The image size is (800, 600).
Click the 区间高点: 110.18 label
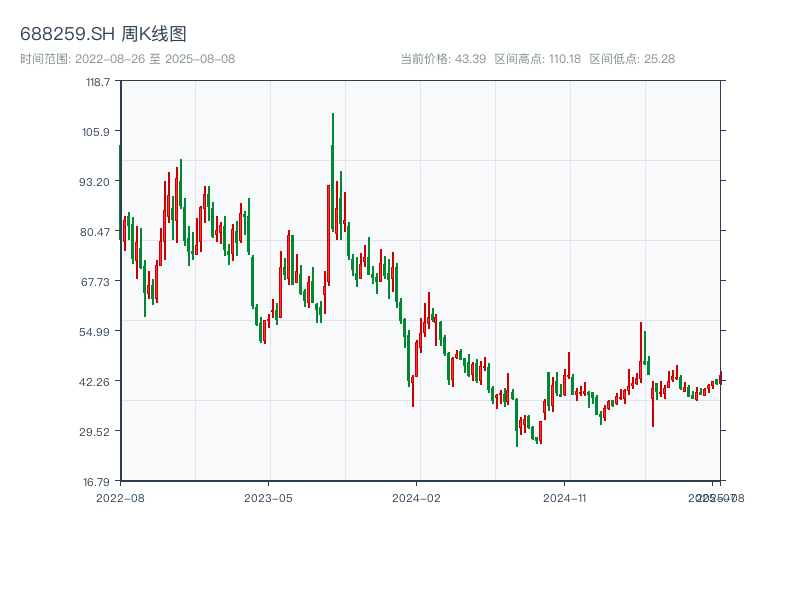click(x=538, y=59)
